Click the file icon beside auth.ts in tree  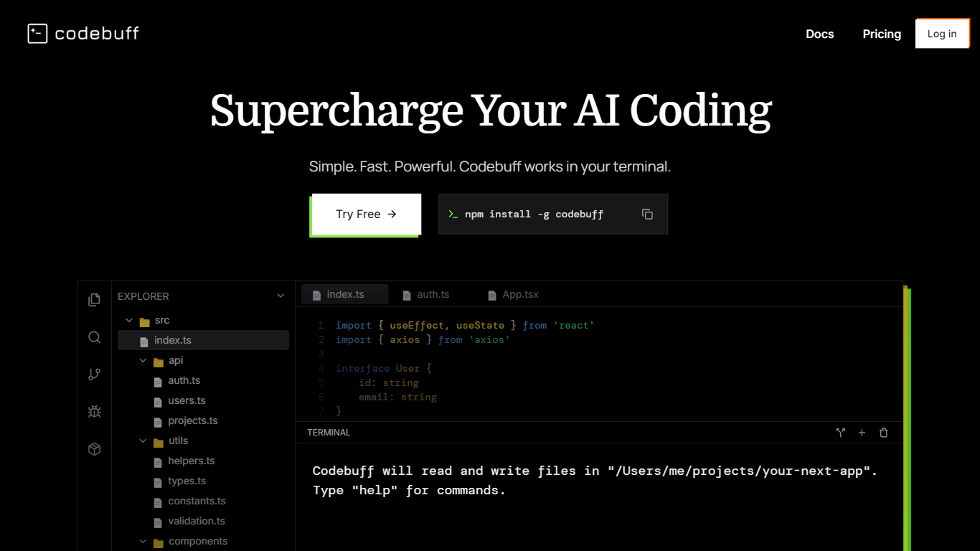pos(159,381)
